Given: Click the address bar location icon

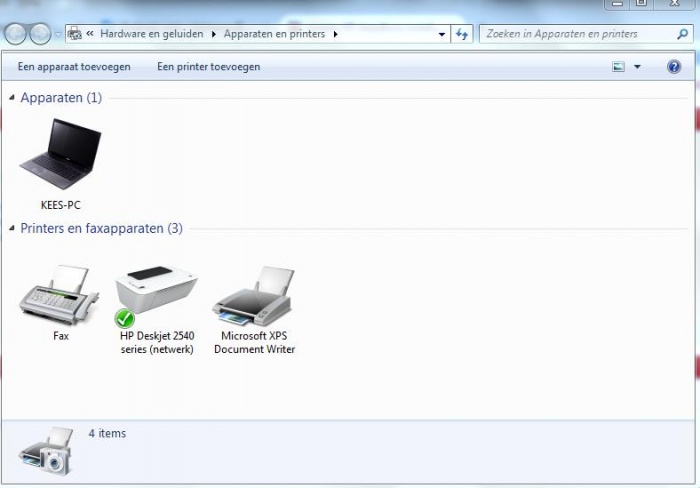Looking at the screenshot, I should click(75, 34).
